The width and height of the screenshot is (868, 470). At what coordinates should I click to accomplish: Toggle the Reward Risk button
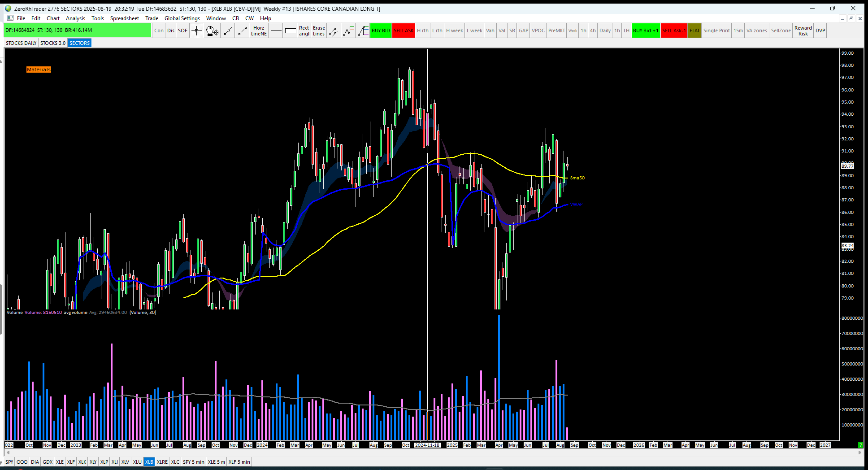click(803, 30)
